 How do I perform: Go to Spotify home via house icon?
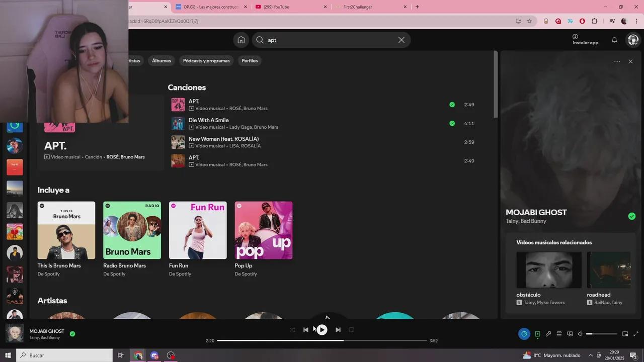point(241,40)
